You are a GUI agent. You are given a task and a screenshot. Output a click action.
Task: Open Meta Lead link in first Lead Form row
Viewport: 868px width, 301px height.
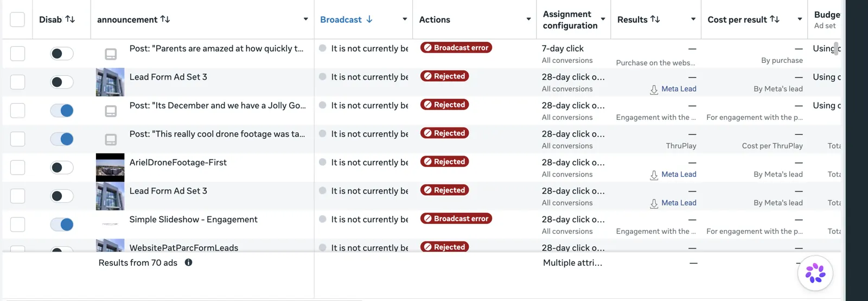point(679,89)
